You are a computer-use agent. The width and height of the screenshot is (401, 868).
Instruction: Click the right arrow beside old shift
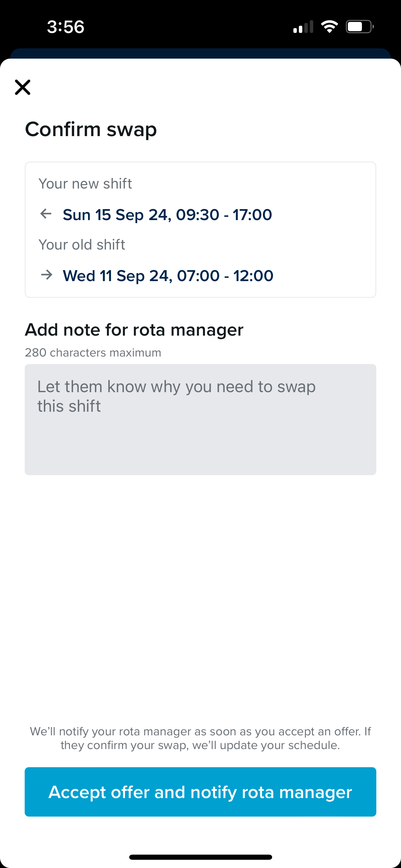(x=47, y=275)
